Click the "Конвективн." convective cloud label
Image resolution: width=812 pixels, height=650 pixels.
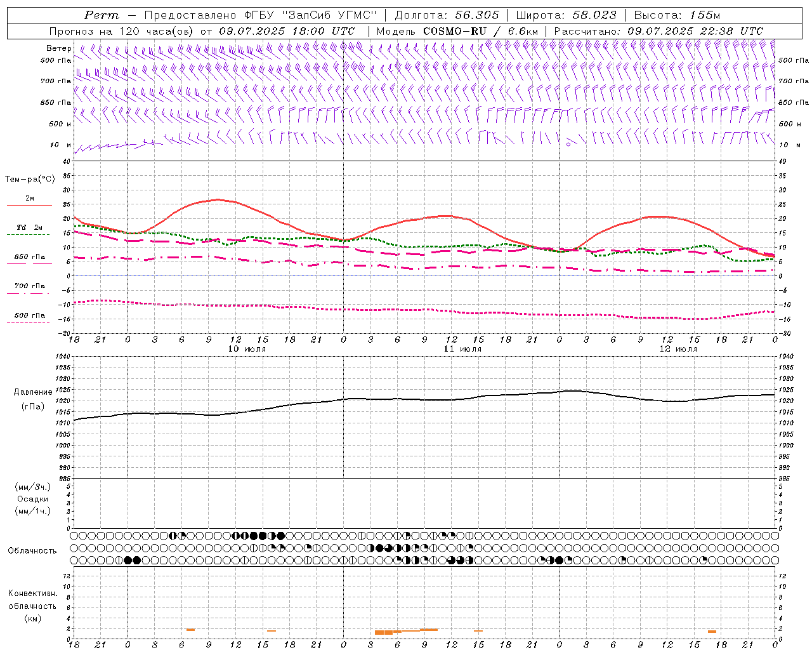tap(32, 594)
